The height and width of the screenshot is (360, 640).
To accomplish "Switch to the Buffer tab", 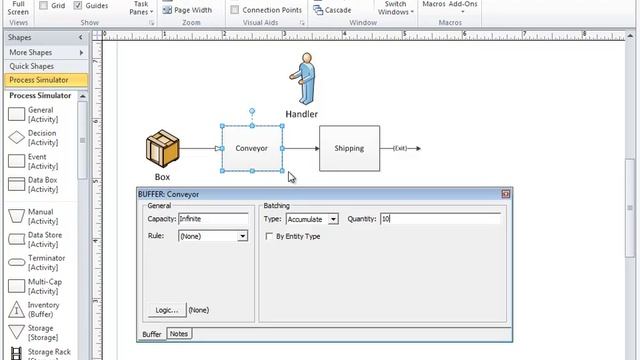I will click(152, 334).
